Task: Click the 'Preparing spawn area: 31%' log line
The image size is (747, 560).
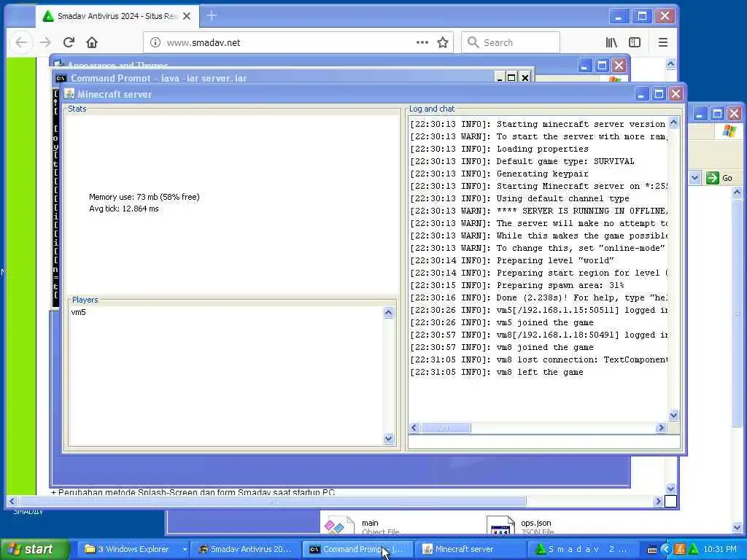Action: coord(517,285)
